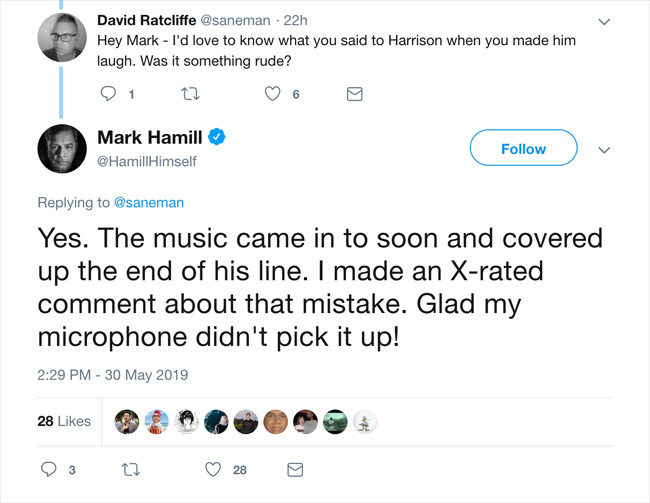Click the first liker's avatar thumbnail
The image size is (650, 503).
pyautogui.click(x=126, y=422)
